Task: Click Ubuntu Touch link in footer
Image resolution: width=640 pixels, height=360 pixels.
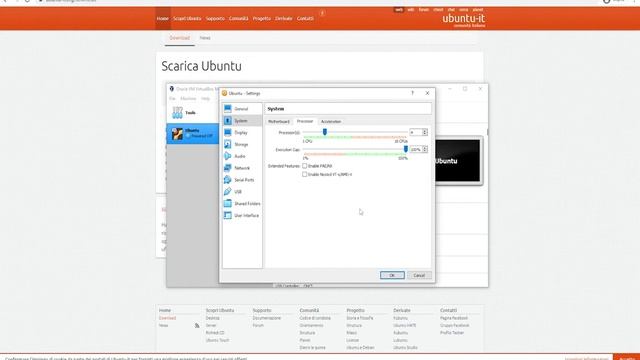Action: click(218, 340)
